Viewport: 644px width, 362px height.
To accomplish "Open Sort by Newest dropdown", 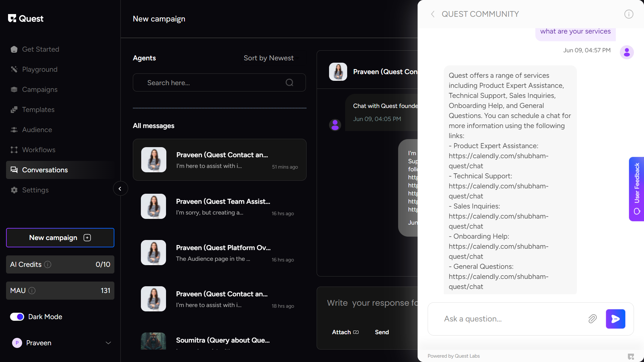I will (x=270, y=58).
